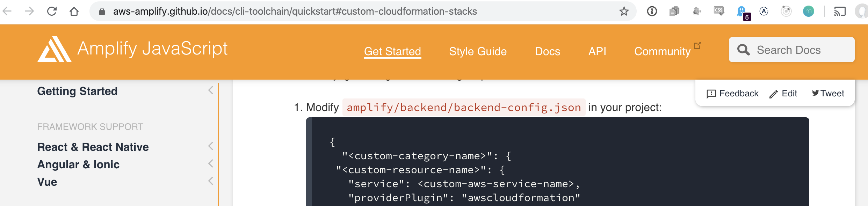
Task: Click the Feedback speech bubble icon
Action: (711, 94)
